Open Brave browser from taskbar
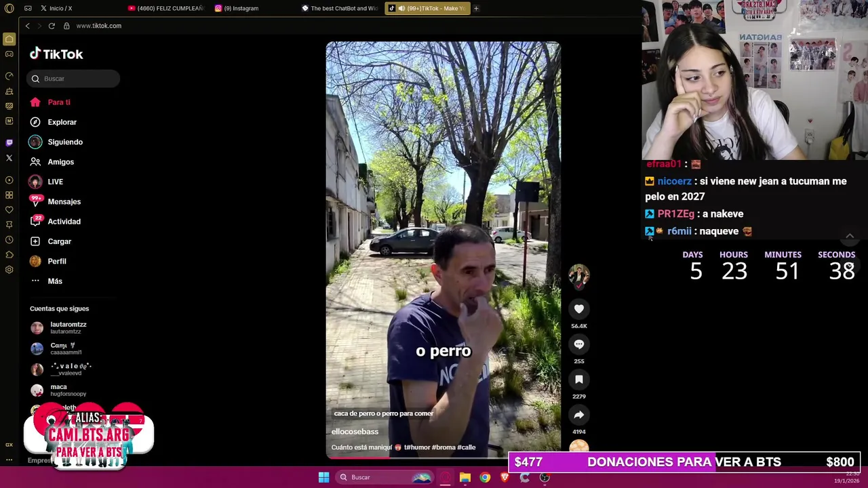Image resolution: width=868 pixels, height=488 pixels. [505, 477]
